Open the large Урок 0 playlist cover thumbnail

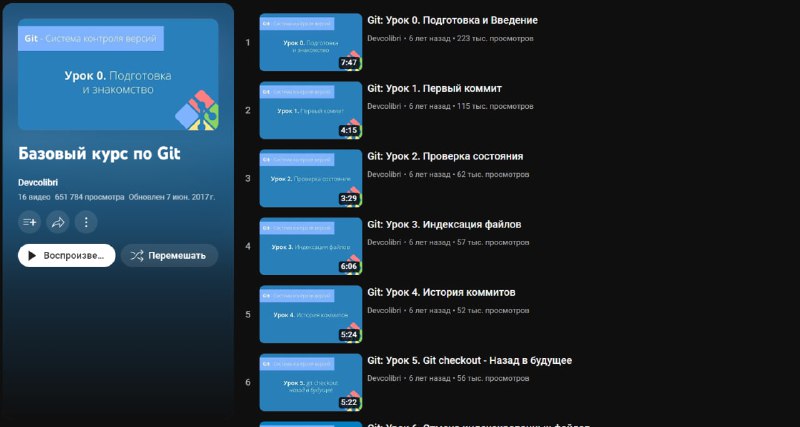[118, 74]
